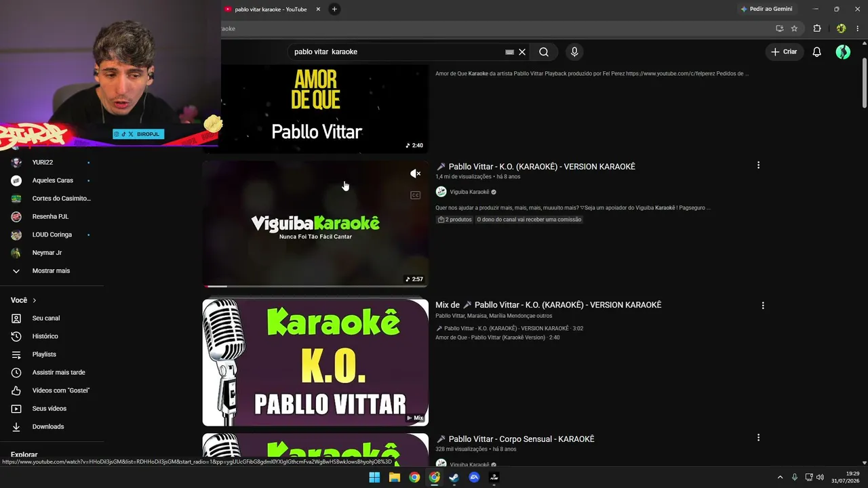This screenshot has width=868, height=488.
Task: Click the taskbar clock showing 19:29
Action: click(846, 477)
